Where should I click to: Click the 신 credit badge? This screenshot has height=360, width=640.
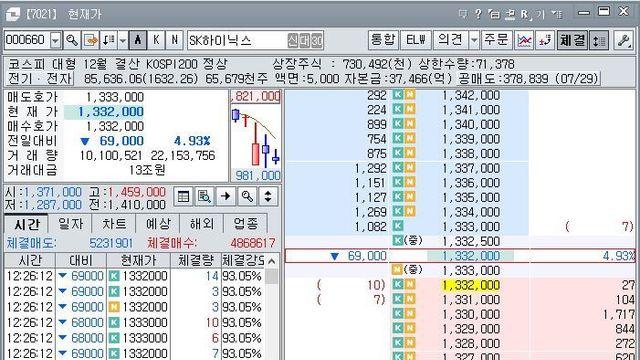pos(293,40)
